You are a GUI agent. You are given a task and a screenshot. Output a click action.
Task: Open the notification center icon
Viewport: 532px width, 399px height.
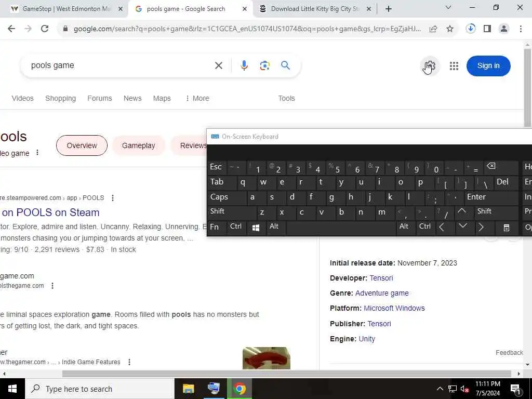(x=515, y=389)
